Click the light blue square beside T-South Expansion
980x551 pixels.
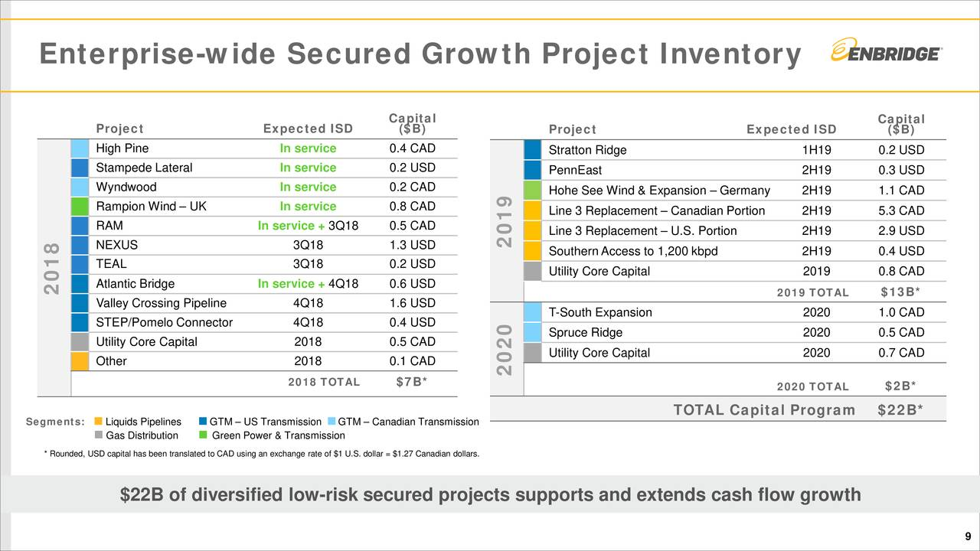click(x=533, y=312)
